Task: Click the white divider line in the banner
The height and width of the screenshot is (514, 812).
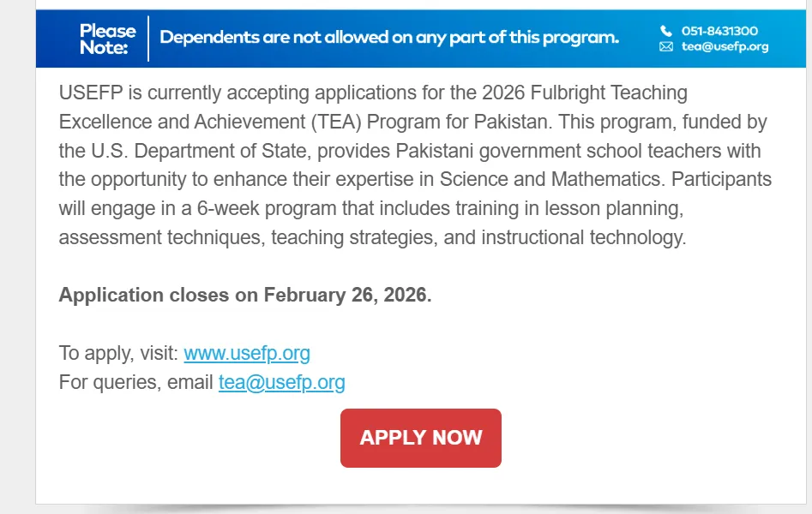Action: pyautogui.click(x=148, y=39)
